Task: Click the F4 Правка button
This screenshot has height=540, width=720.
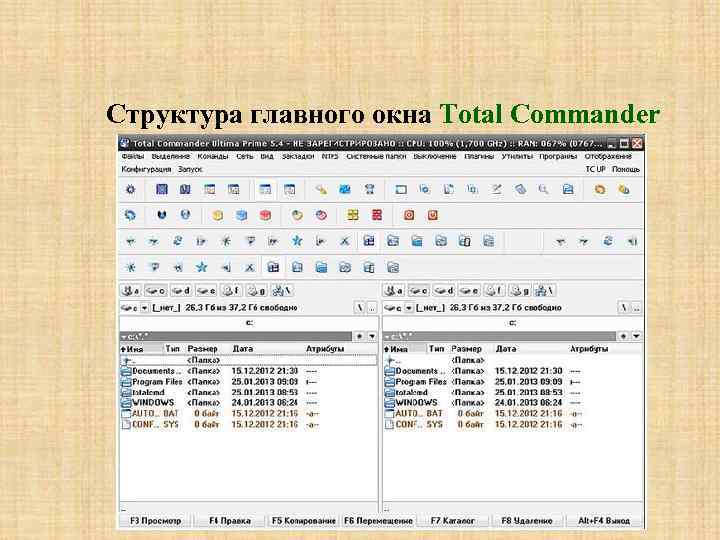Action: 230,521
